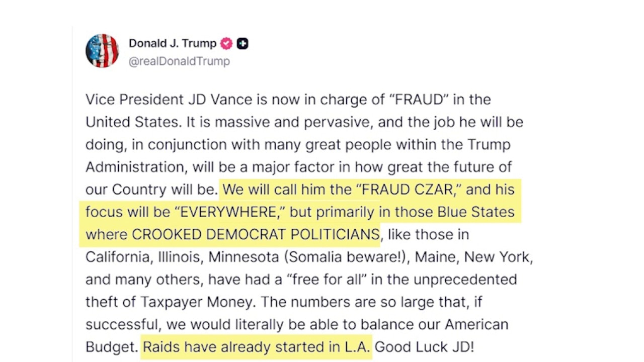644x362 pixels.
Task: Click the word "California" in the post
Action: 118,257
